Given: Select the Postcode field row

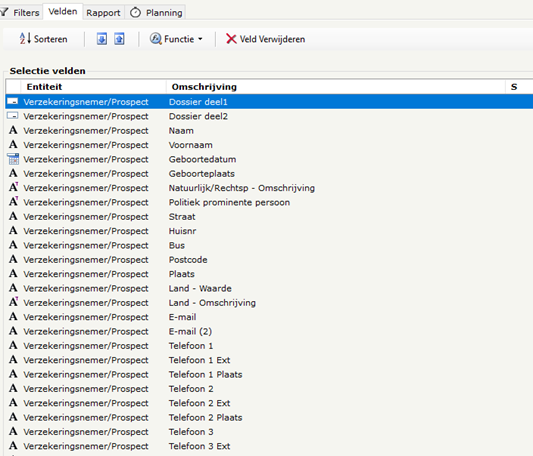Looking at the screenshot, I should point(269,259).
